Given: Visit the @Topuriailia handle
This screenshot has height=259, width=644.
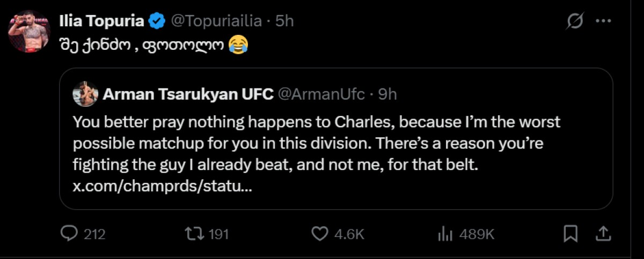Looking at the screenshot, I should point(216,21).
